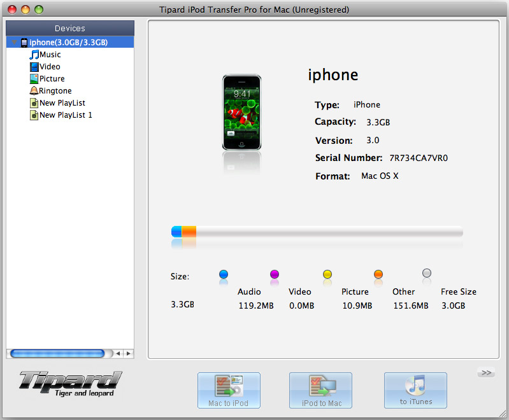Click the blue Audio color dot

(x=224, y=274)
